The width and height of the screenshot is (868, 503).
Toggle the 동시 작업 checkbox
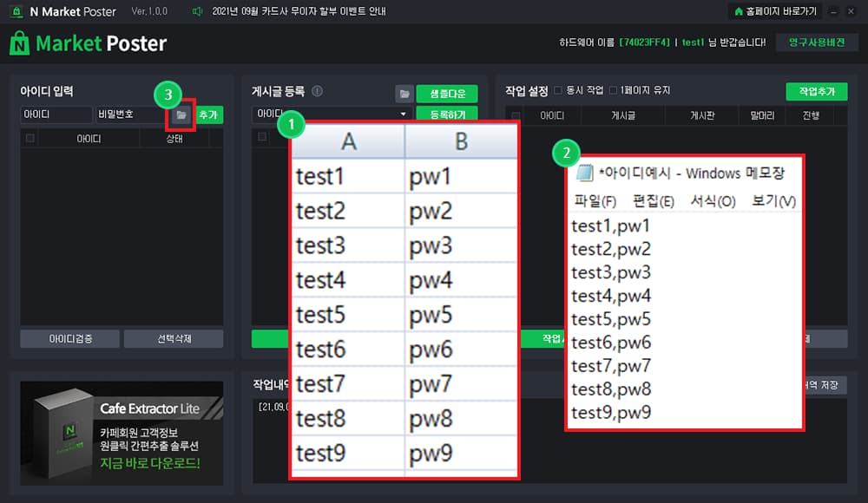tap(558, 90)
